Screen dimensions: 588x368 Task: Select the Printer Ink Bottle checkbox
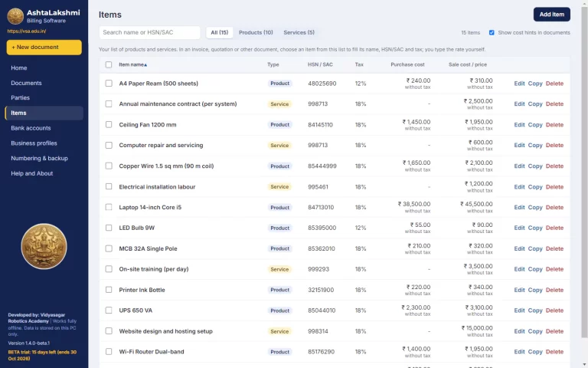tap(109, 290)
